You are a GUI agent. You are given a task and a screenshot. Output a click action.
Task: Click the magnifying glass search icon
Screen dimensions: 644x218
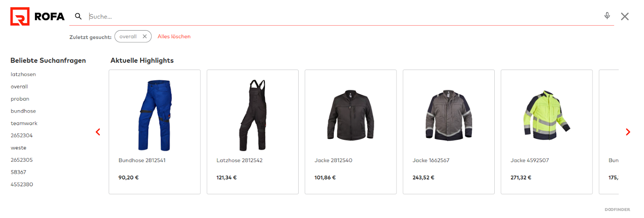(x=78, y=16)
